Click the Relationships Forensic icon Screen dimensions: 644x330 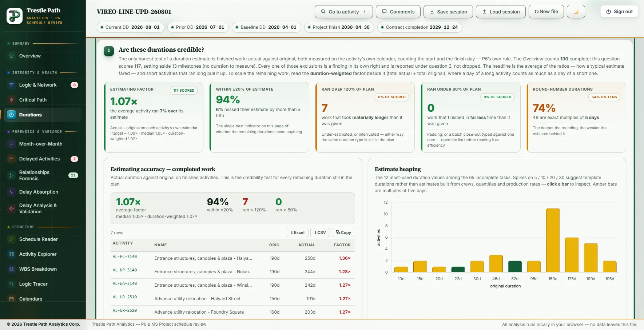tap(11, 175)
